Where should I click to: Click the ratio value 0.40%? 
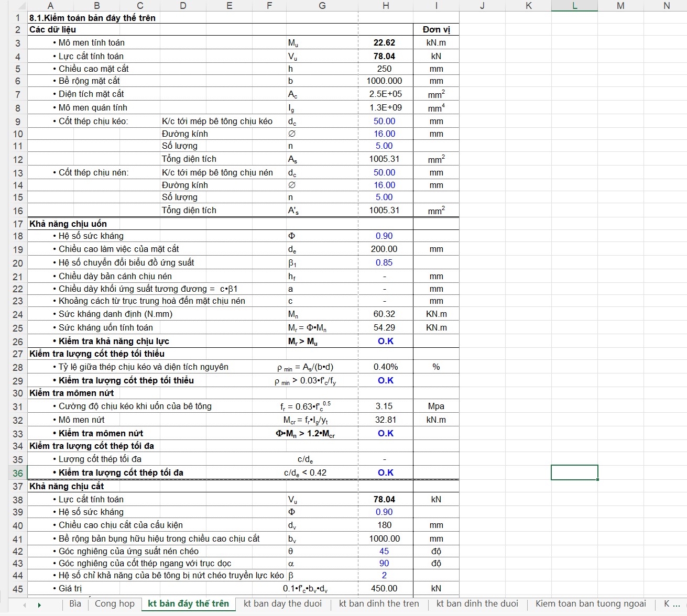pos(386,367)
